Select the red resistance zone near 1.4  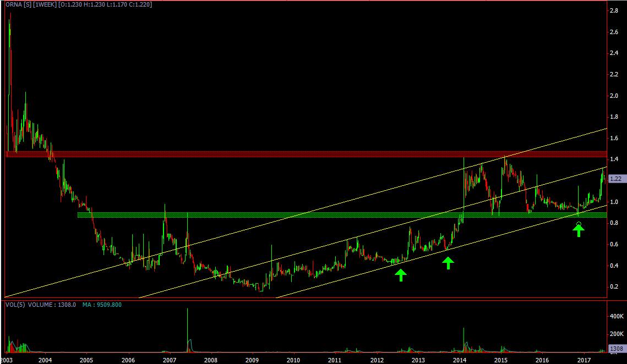point(306,154)
